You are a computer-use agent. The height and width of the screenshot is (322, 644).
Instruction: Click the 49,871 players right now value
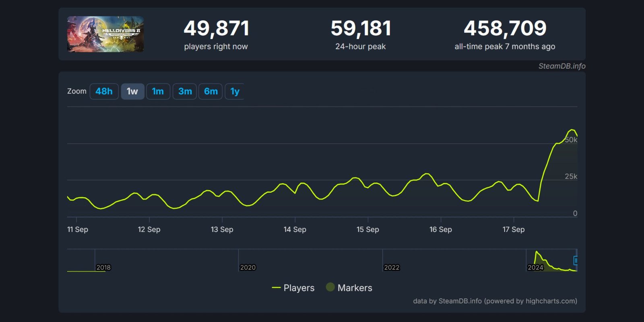[x=216, y=29]
